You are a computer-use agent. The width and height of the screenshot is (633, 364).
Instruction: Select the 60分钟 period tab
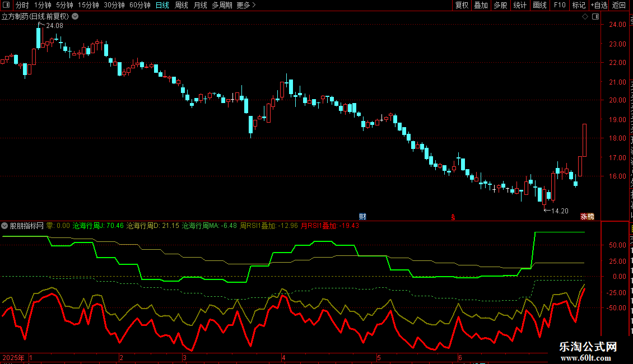[139, 5]
